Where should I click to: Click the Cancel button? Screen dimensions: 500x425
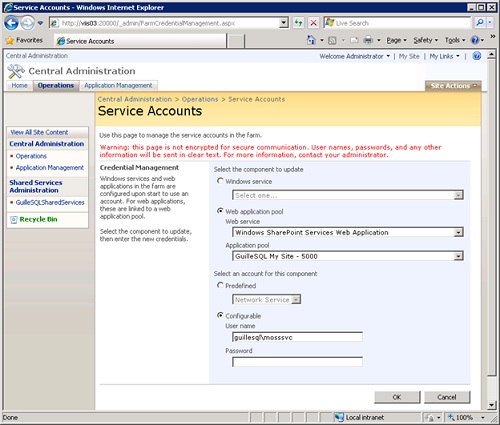coord(447,397)
